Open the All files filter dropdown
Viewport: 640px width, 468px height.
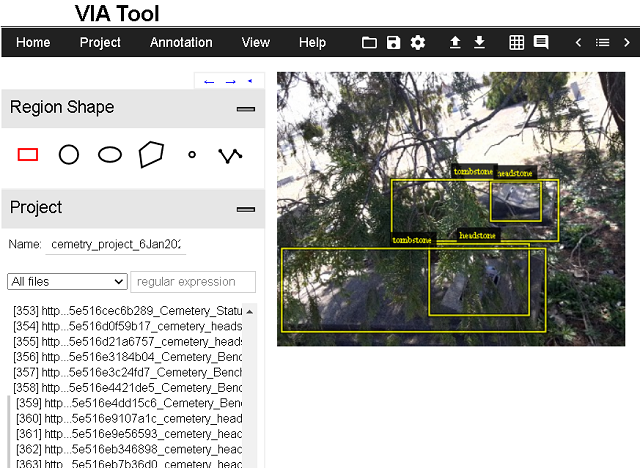pyautogui.click(x=67, y=282)
